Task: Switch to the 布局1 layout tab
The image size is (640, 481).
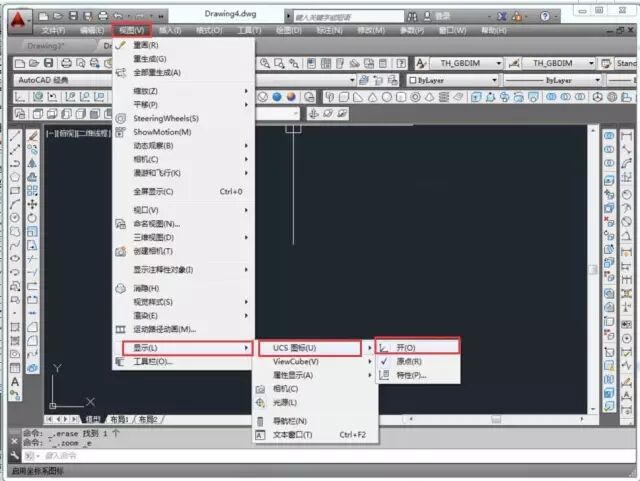Action: (119, 419)
